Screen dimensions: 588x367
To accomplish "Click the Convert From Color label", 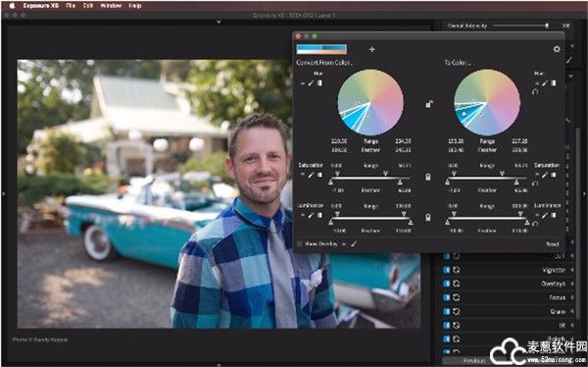I will [324, 63].
